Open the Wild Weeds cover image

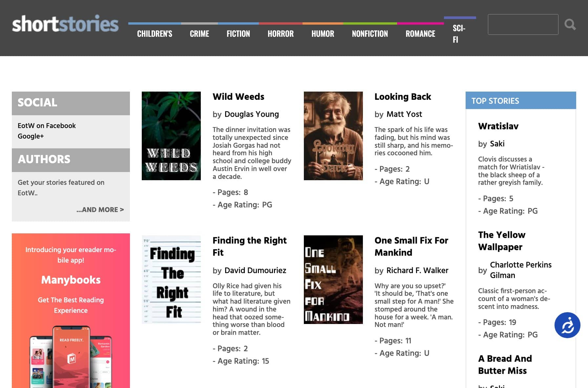pyautogui.click(x=171, y=136)
